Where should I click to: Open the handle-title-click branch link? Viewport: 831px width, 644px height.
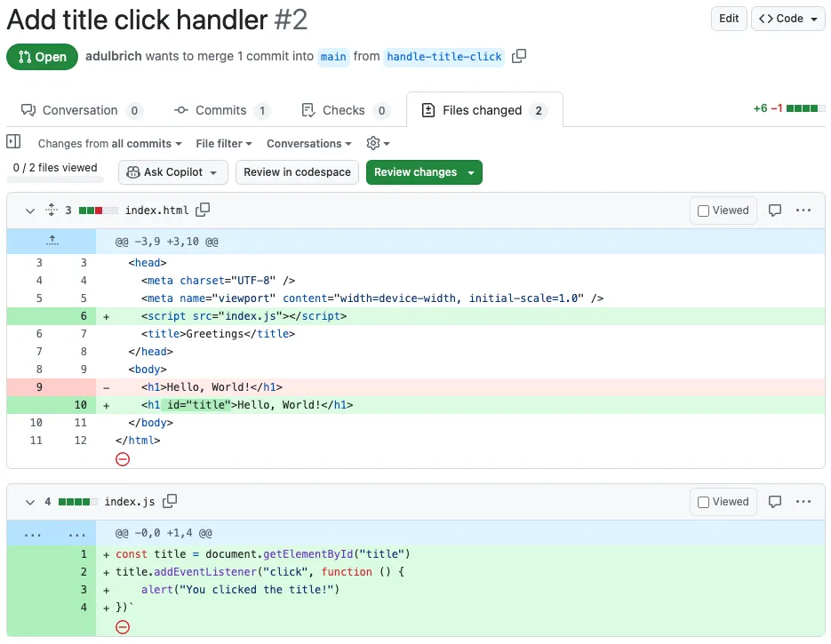(x=444, y=57)
